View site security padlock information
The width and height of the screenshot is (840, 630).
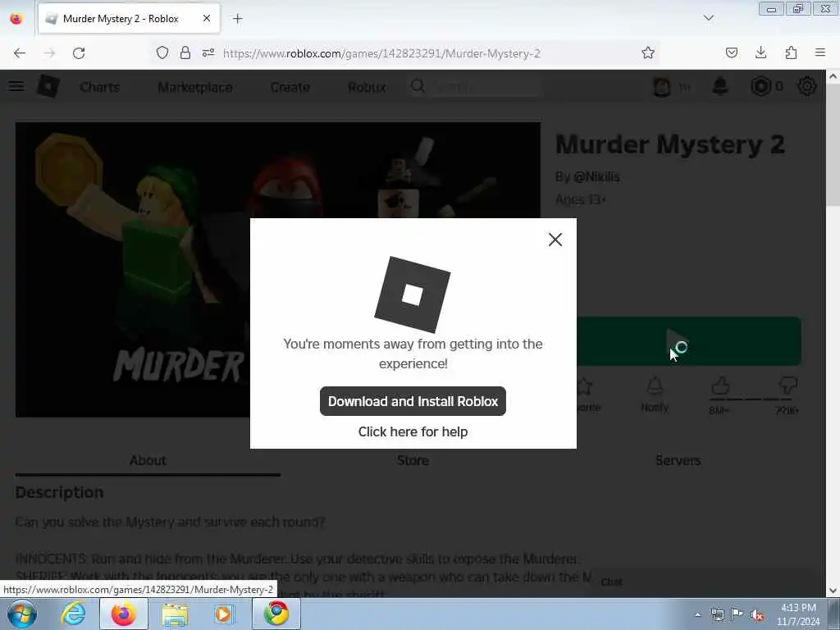[185, 52]
